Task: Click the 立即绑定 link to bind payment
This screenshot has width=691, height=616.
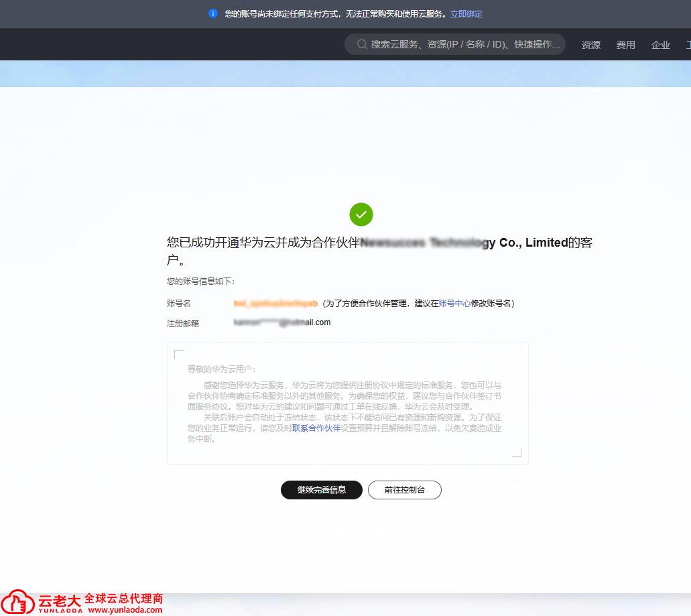Action: [x=466, y=14]
